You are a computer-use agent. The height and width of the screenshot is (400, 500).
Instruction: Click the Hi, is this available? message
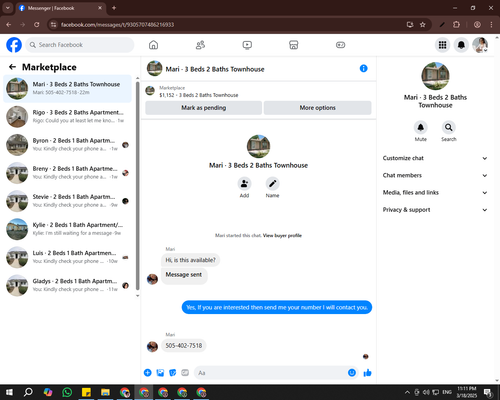click(190, 260)
